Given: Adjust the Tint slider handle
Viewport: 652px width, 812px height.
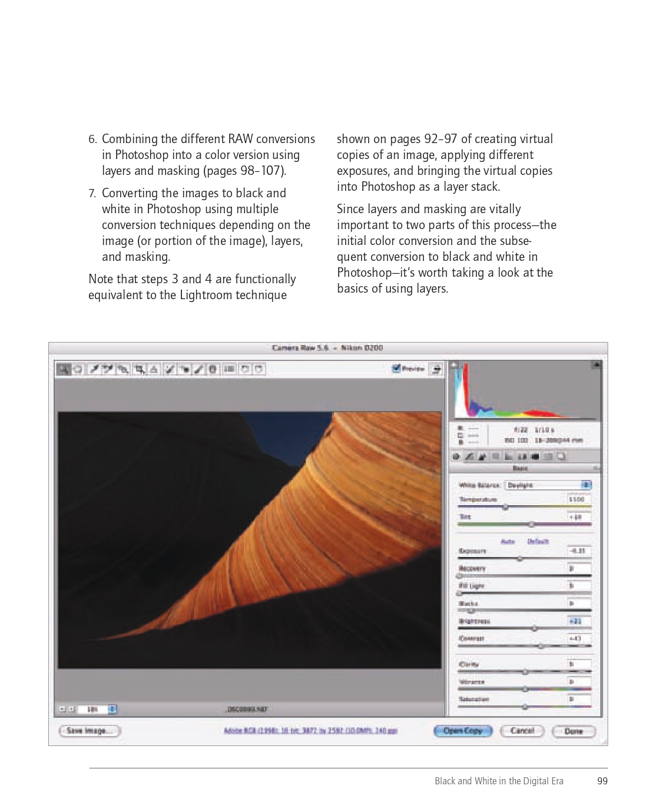Looking at the screenshot, I should click(531, 524).
